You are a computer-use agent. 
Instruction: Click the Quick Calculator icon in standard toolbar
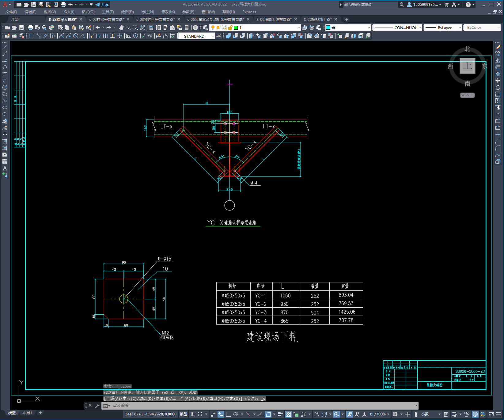pyautogui.click(x=187, y=28)
